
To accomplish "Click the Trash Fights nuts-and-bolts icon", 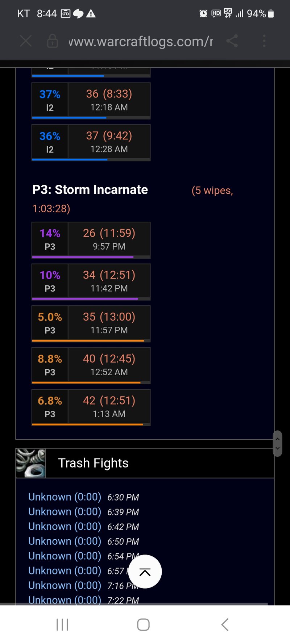I will point(31,463).
